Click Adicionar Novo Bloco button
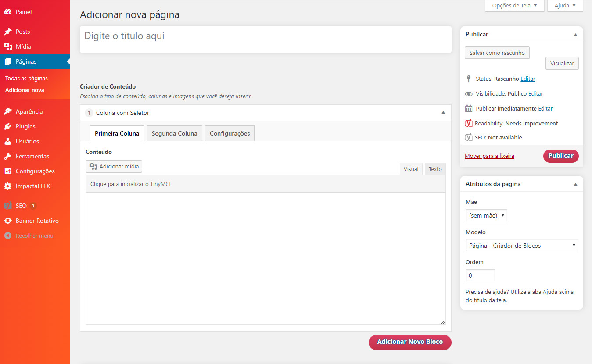 pyautogui.click(x=410, y=342)
